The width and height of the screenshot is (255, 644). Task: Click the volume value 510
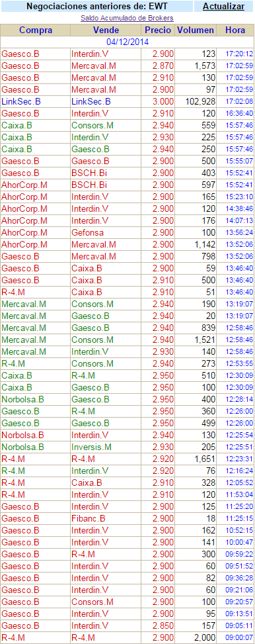click(209, 375)
